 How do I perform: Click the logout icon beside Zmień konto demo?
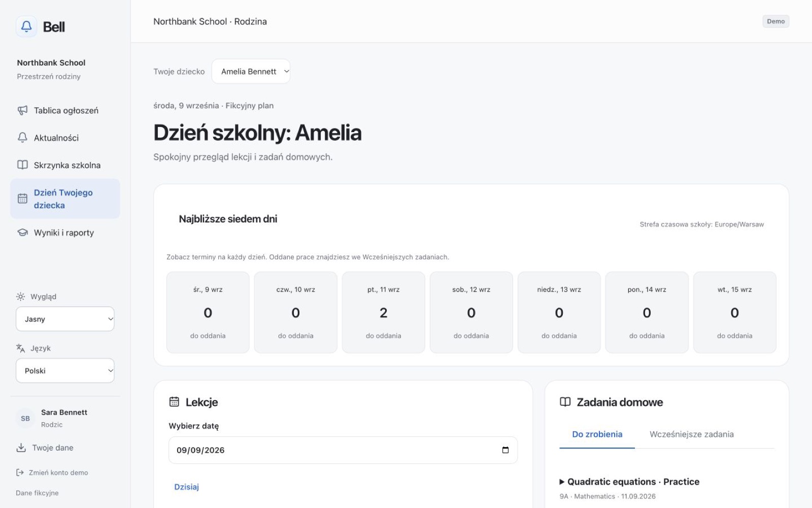(20, 472)
